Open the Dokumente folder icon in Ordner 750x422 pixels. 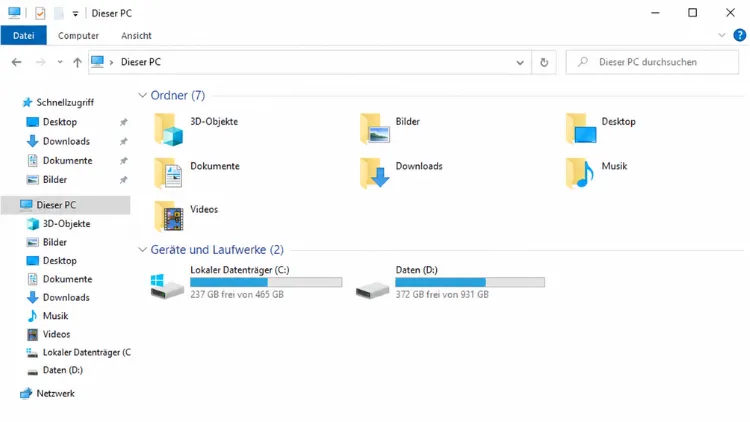click(168, 173)
